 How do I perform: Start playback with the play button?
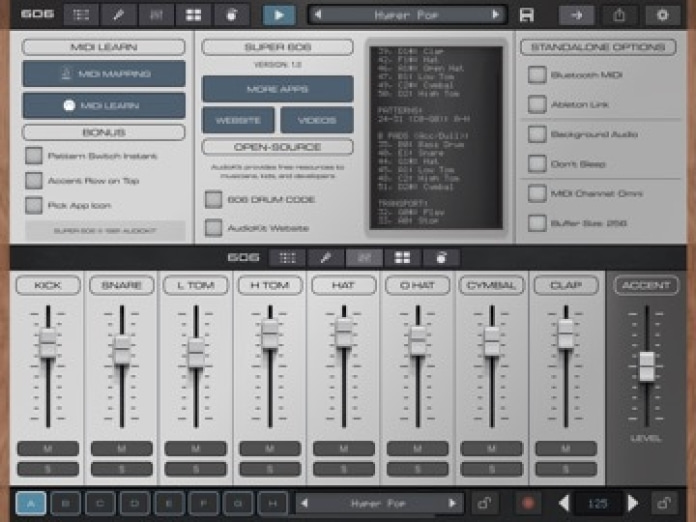click(x=279, y=15)
